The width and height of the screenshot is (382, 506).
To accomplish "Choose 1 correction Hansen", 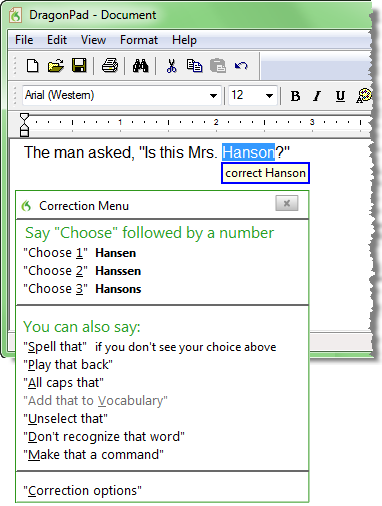I will coord(80,253).
